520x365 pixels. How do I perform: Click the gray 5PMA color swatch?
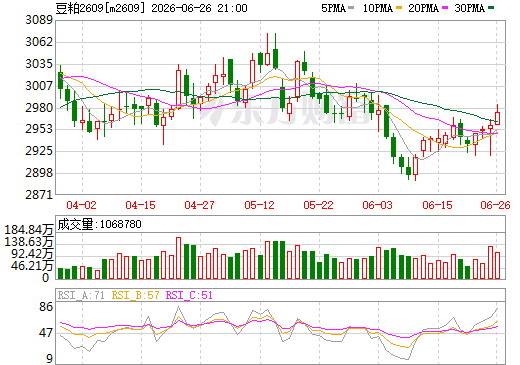(351, 8)
